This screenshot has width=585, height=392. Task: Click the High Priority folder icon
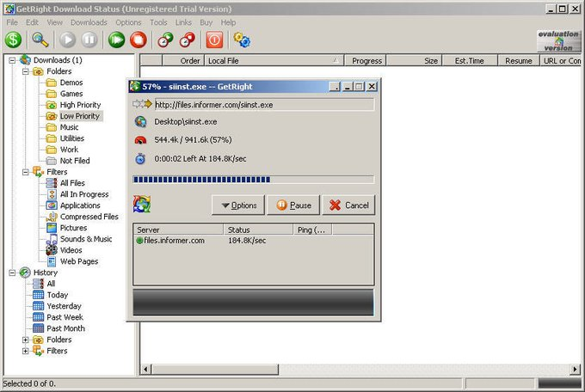[51, 105]
